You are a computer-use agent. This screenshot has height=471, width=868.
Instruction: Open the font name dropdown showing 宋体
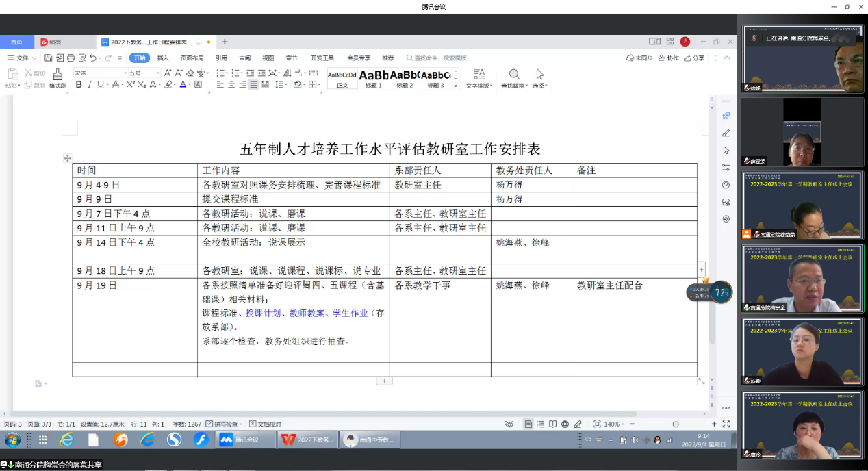click(x=99, y=73)
